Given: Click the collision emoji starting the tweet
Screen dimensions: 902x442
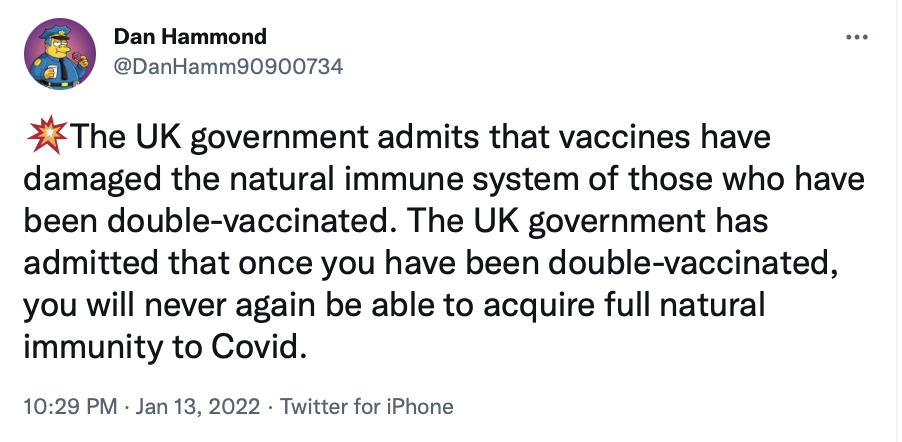Looking at the screenshot, I should 47,135.
